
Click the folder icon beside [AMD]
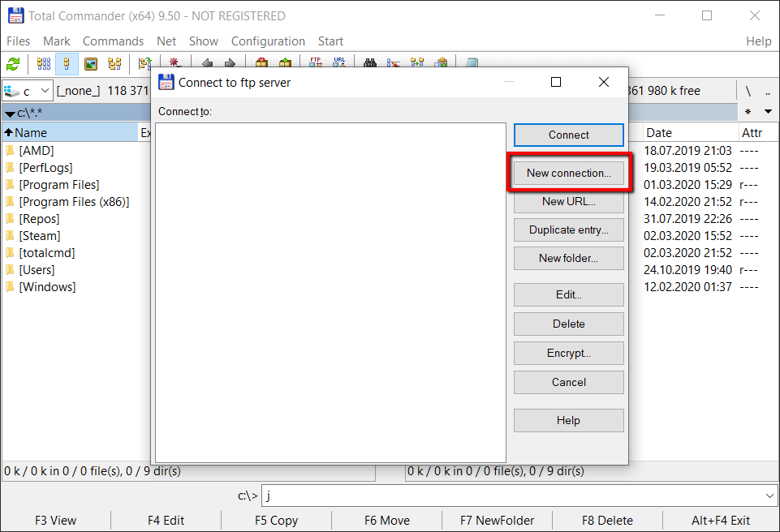(10, 150)
